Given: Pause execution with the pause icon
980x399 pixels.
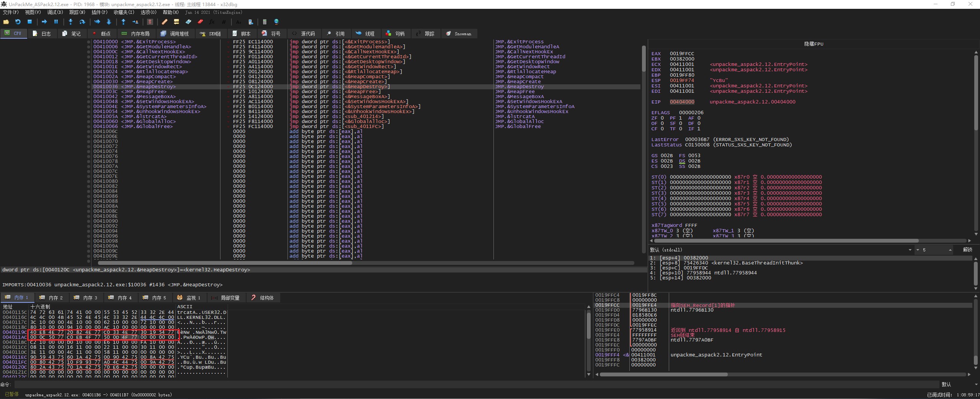Looking at the screenshot, I should click(56, 22).
